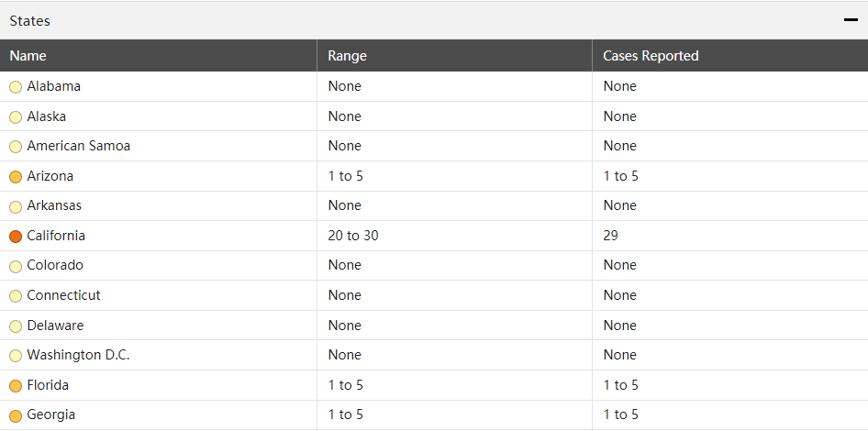This screenshot has height=431, width=868.
Task: Click the dot next to Washington D.C.
Action: click(16, 356)
